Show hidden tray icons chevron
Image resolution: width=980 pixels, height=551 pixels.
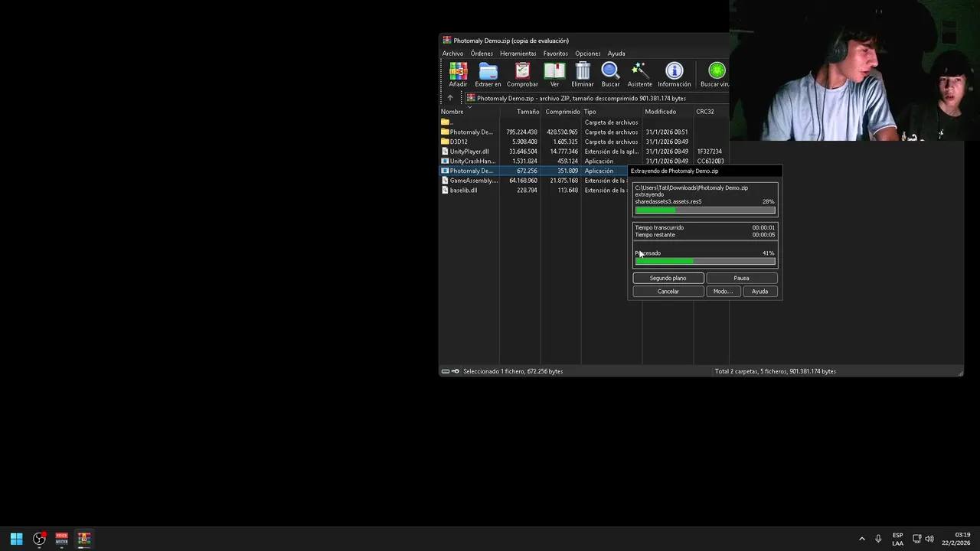861,539
